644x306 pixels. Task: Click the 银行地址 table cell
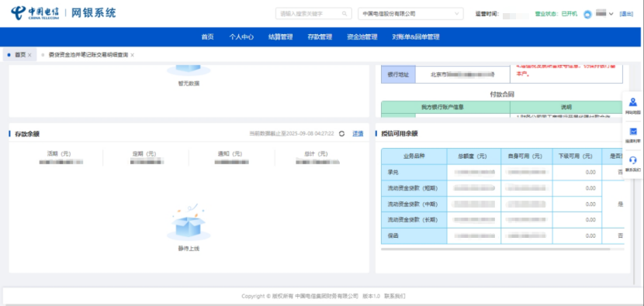tap(398, 74)
